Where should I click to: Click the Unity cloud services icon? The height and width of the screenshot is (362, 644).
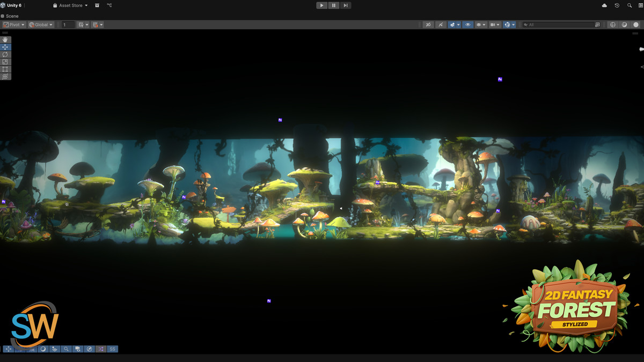(x=604, y=5)
